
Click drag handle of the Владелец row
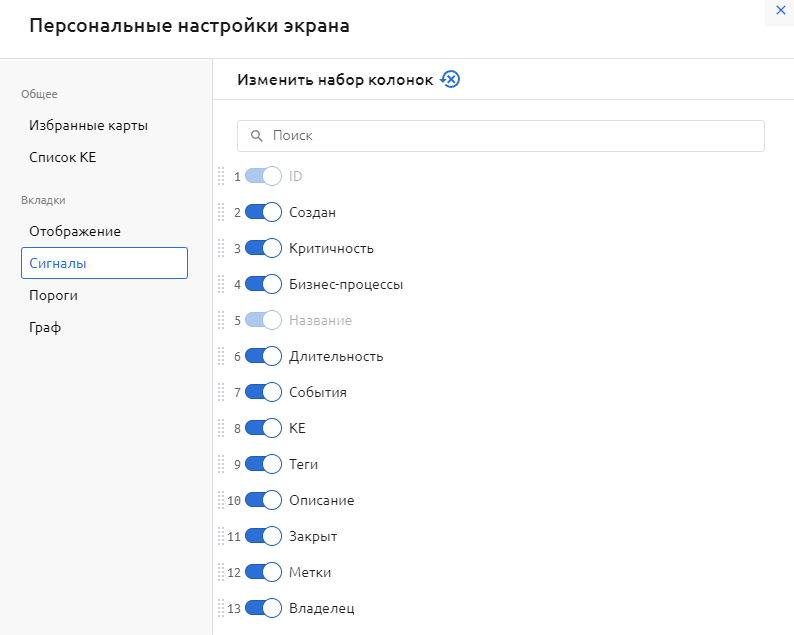(x=221, y=608)
